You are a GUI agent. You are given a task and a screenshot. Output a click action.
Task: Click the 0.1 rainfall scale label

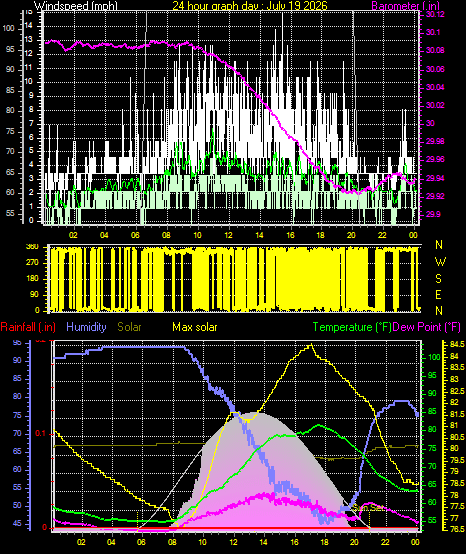[41, 433]
